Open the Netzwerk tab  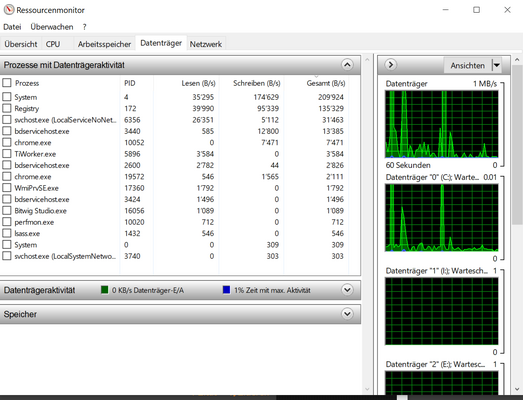pos(206,44)
